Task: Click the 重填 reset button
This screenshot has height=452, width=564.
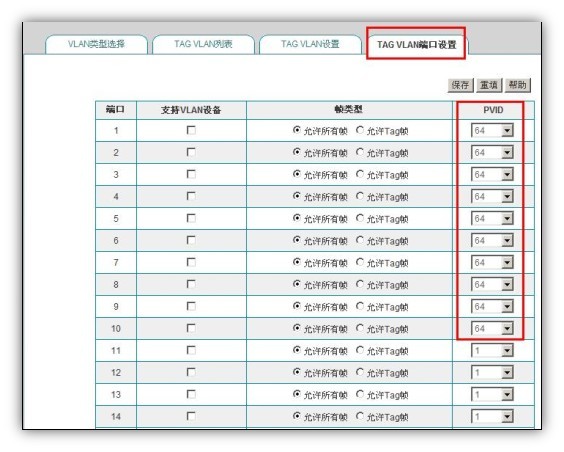Action: pos(489,85)
